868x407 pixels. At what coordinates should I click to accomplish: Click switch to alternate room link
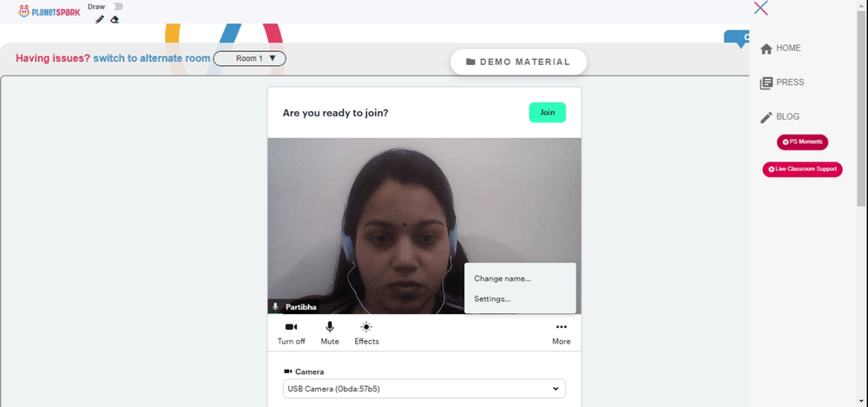pyautogui.click(x=152, y=58)
